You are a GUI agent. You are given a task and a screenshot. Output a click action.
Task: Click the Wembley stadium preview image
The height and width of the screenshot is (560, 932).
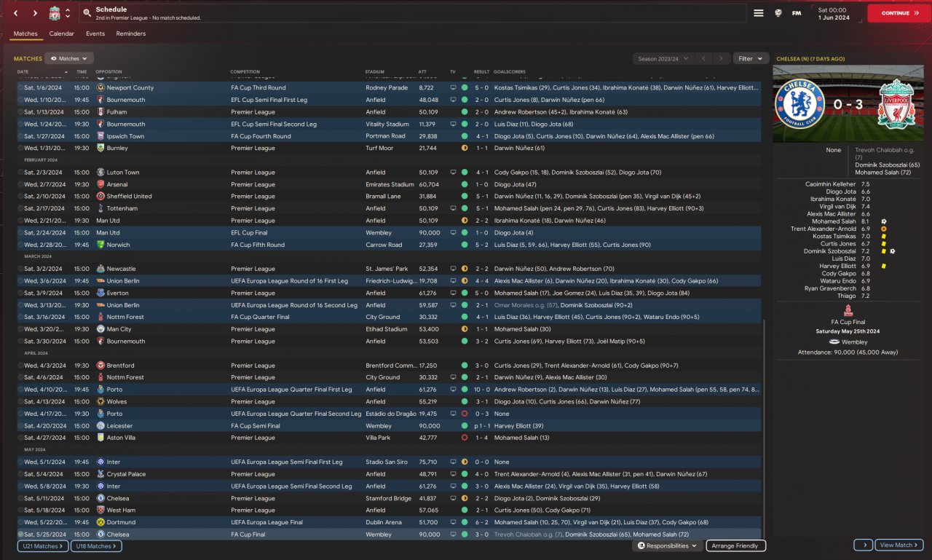848,103
